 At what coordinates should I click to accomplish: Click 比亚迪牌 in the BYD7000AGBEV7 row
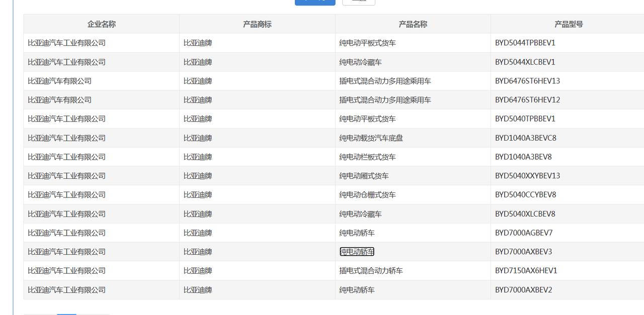[198, 233]
